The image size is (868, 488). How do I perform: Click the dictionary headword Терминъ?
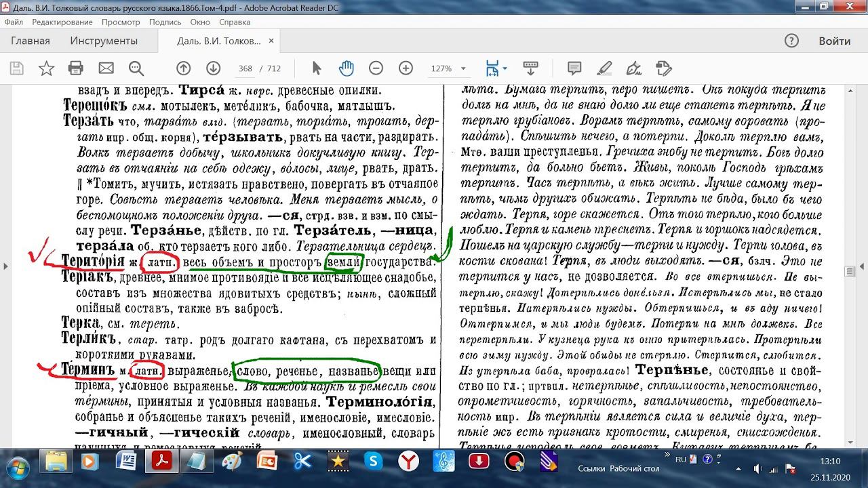point(89,371)
